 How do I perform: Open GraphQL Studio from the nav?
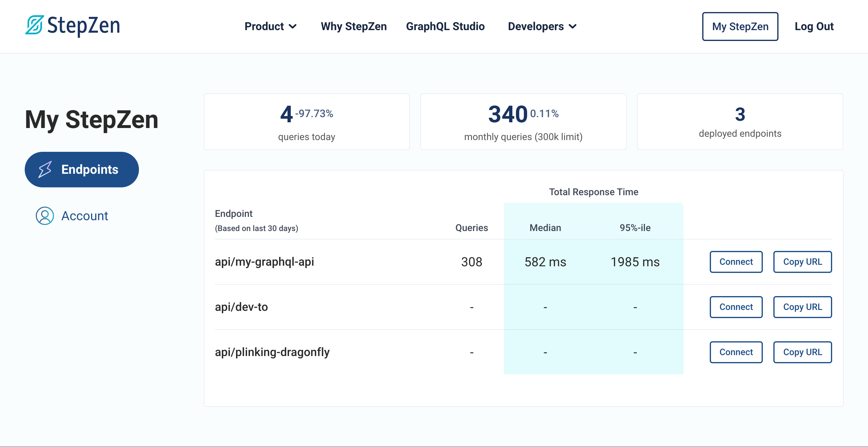(x=445, y=26)
